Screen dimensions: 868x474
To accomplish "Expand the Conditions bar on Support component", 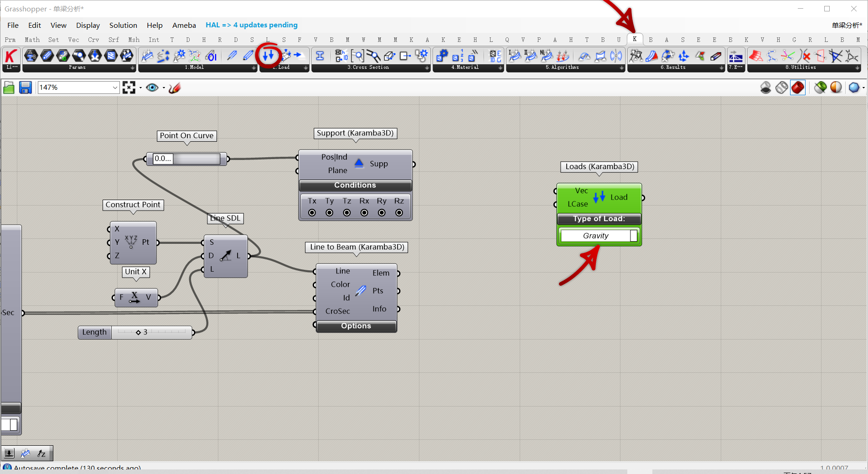I will click(x=355, y=185).
